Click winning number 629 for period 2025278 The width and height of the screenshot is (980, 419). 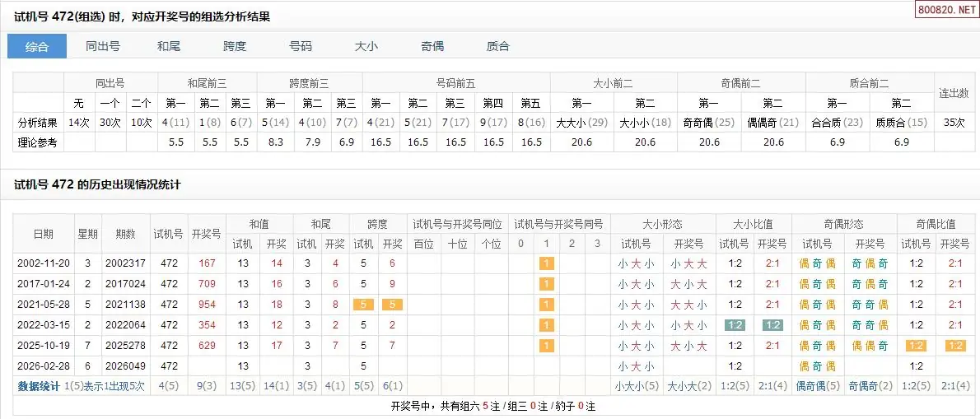(x=207, y=346)
